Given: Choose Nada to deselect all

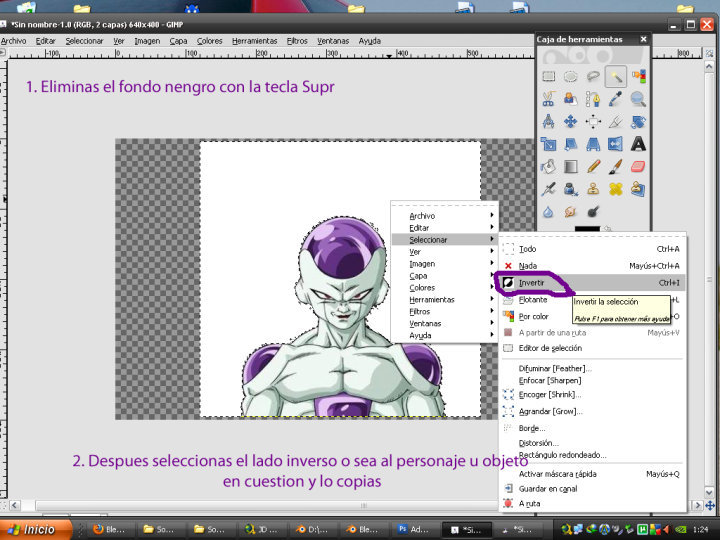Looking at the screenshot, I should click(x=592, y=266).
